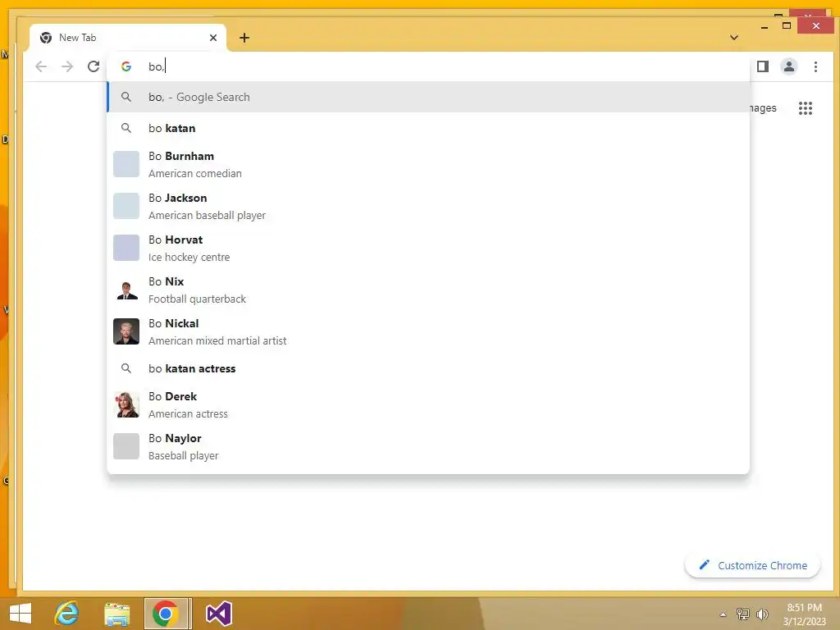Click the volume speaker tray icon
This screenshot has height=630, width=840.
(762, 614)
